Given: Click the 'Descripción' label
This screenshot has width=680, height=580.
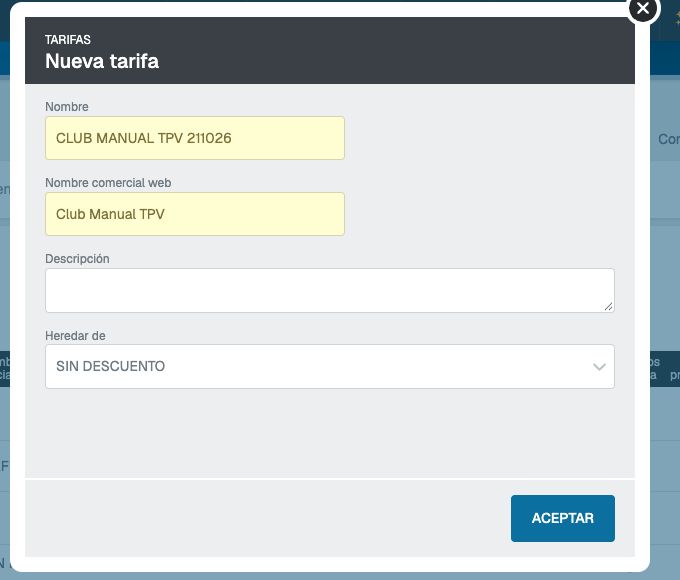Looking at the screenshot, I should click(77, 259).
